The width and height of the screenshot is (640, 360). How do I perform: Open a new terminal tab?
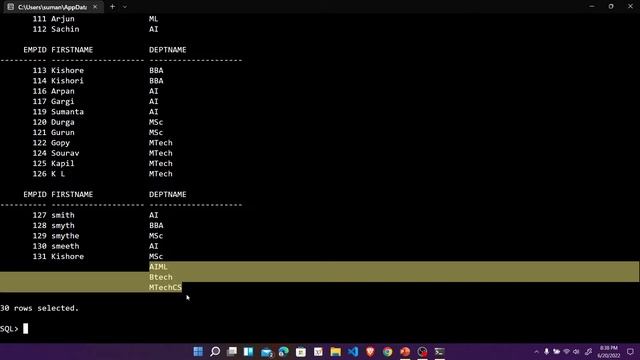(x=112, y=7)
